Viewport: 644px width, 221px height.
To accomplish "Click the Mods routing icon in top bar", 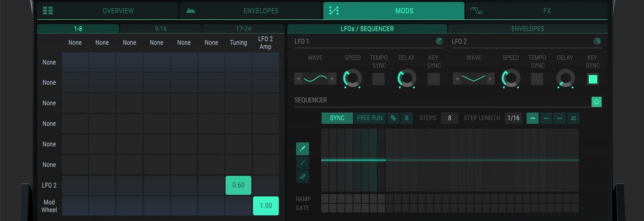I will (x=334, y=10).
